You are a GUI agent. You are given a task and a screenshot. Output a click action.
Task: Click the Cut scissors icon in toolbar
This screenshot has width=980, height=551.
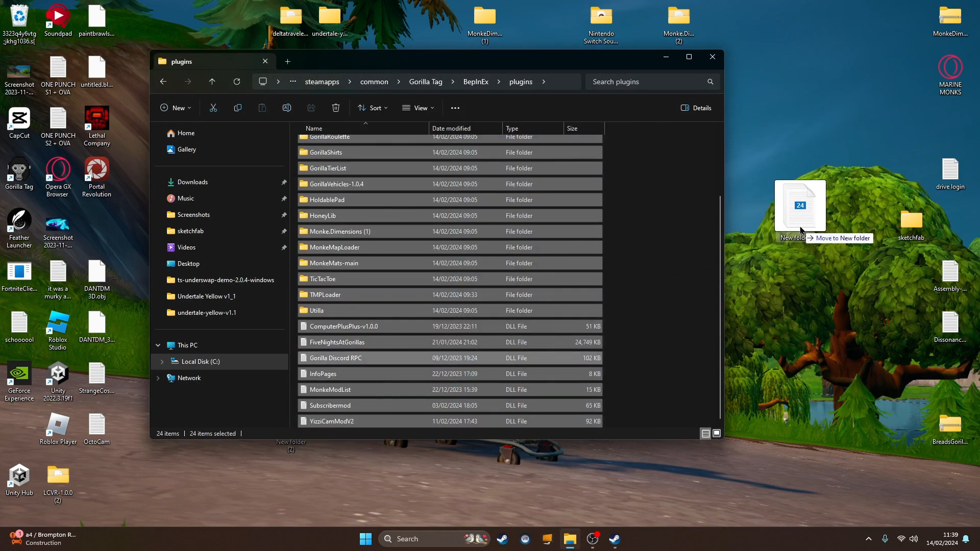pos(213,108)
